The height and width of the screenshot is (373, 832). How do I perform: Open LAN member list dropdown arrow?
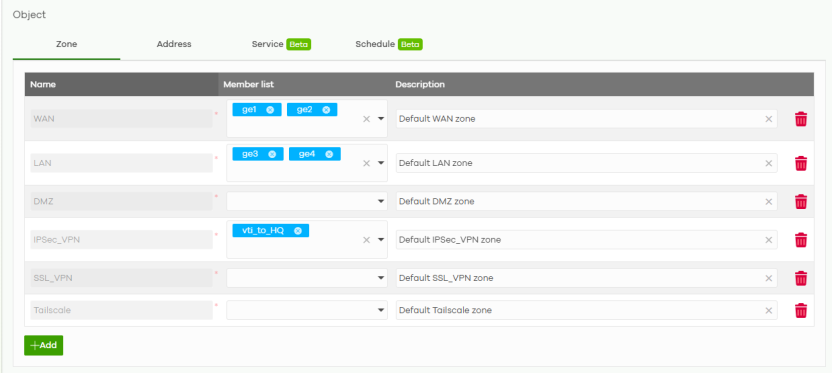(380, 163)
